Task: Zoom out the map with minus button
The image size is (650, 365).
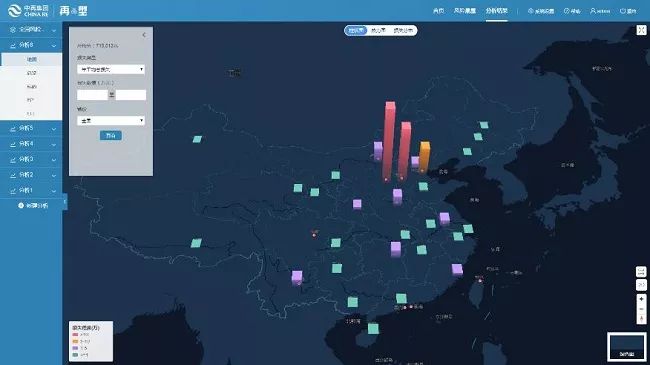Action: coord(641,309)
